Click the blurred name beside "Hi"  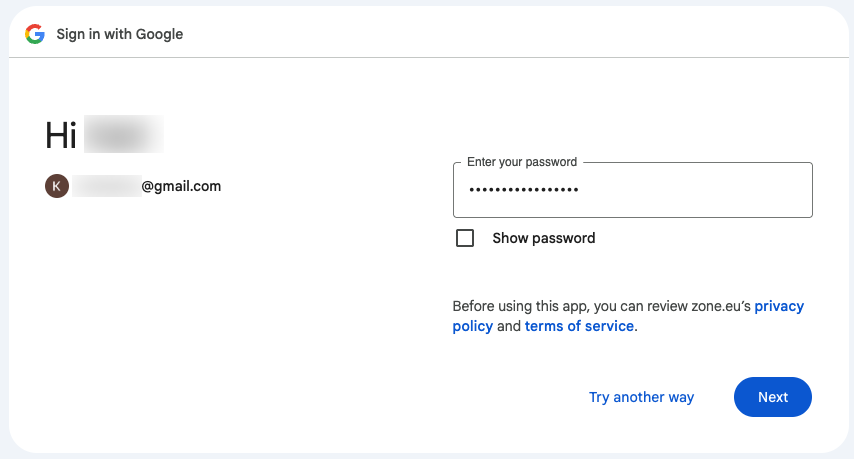(x=123, y=135)
